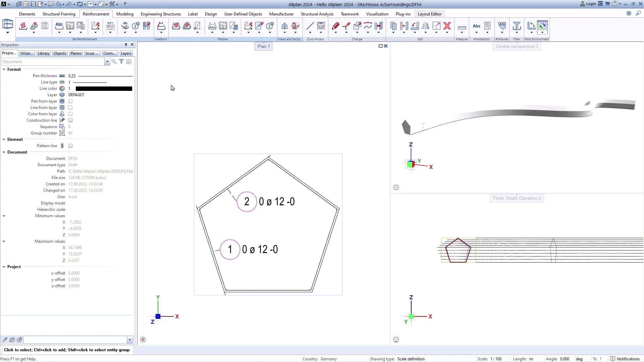Click the Settings gear icon near top right

coord(629,13)
